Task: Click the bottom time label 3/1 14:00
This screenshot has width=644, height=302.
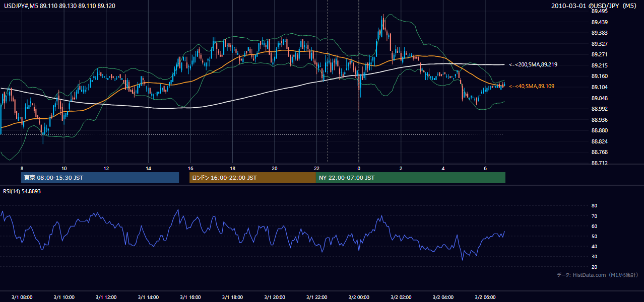Action: click(x=148, y=297)
